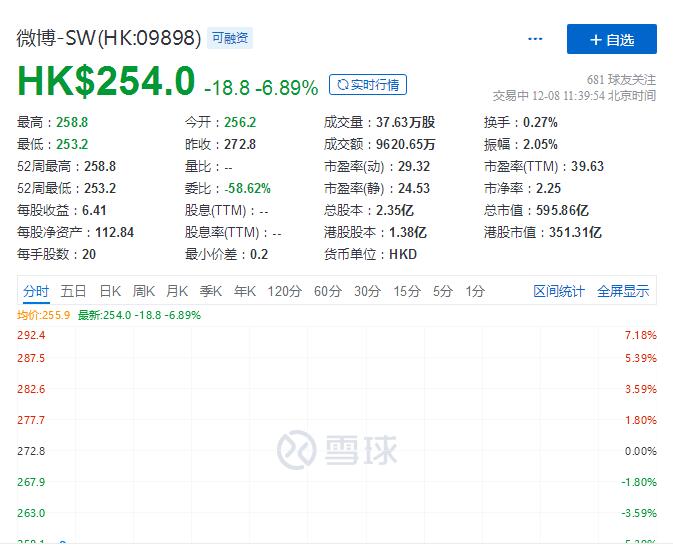The image size is (673, 559).
Task: Click the 每手股数 value 20
Action: coord(89,255)
